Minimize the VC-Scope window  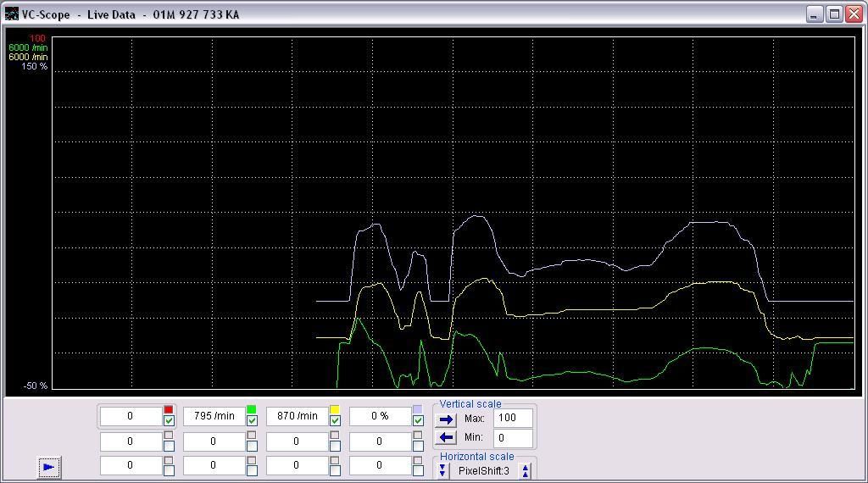click(x=815, y=14)
